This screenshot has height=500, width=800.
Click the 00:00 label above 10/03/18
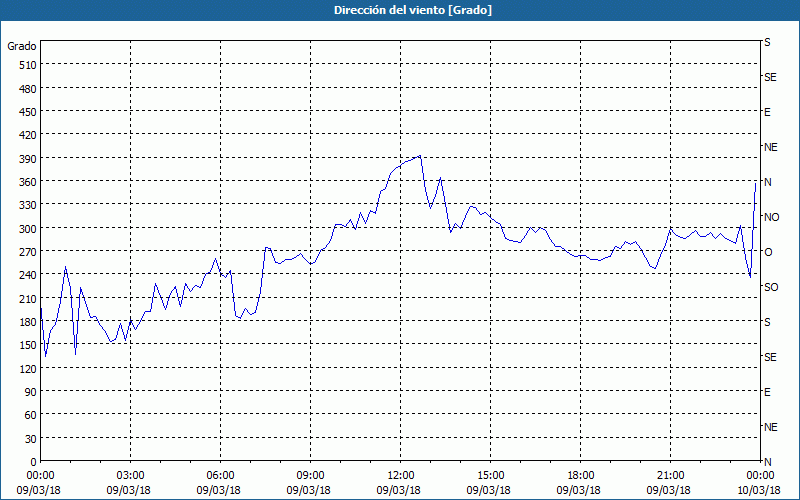pyautogui.click(x=760, y=476)
